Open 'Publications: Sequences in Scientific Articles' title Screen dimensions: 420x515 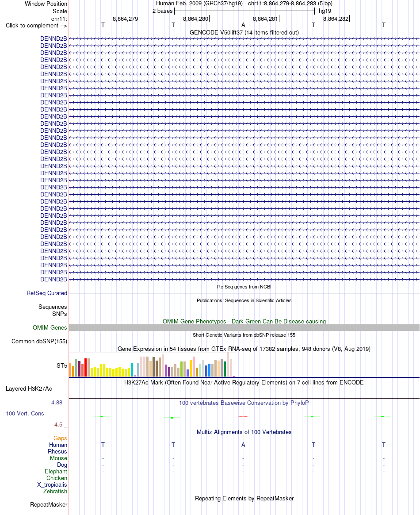tap(244, 300)
